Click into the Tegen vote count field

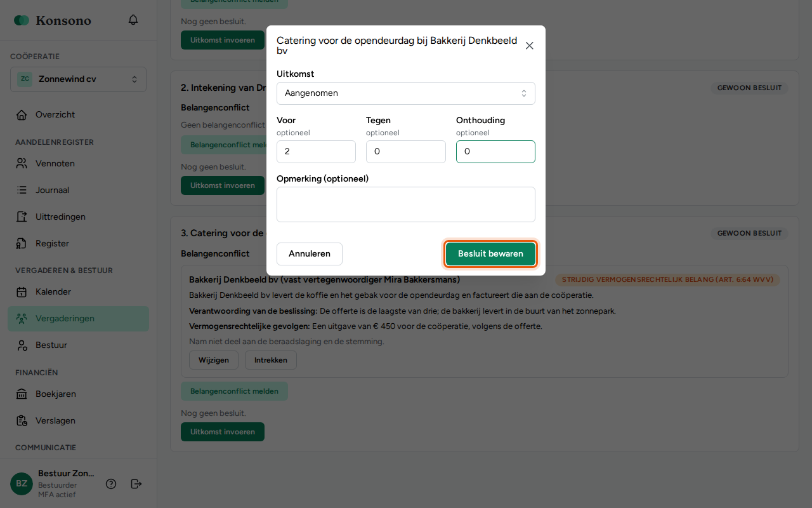[x=406, y=152]
